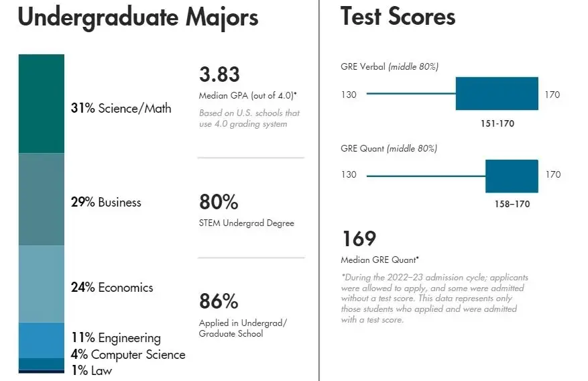
Task: Select the Business segment of the majors bar
Action: 42,199
